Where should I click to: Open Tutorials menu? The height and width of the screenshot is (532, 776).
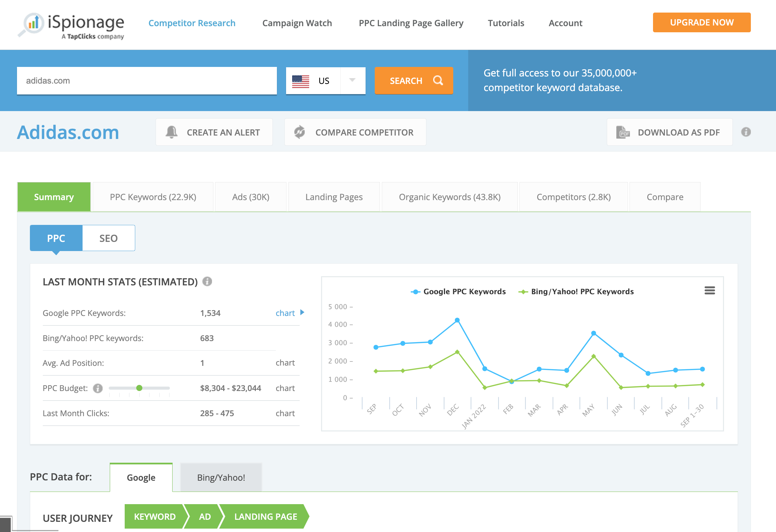506,23
